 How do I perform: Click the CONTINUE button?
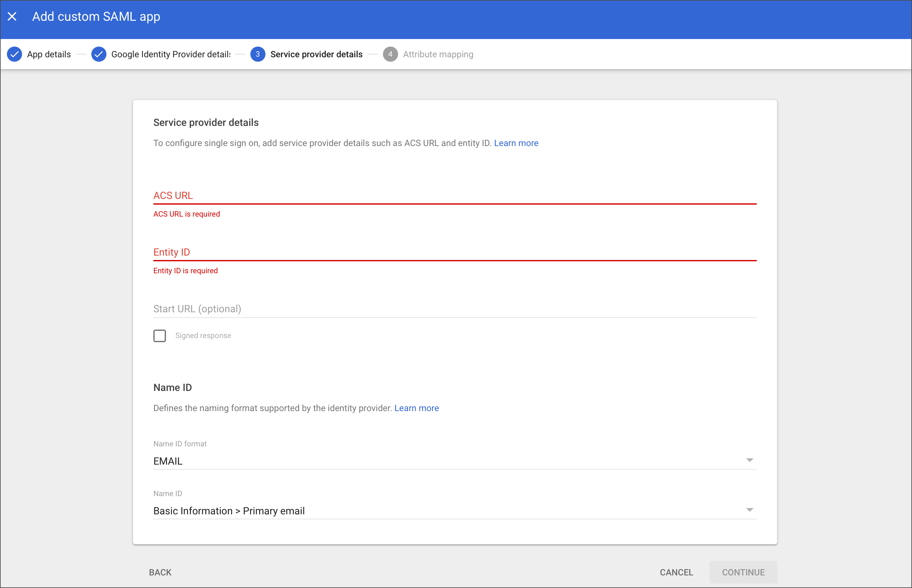coord(743,572)
